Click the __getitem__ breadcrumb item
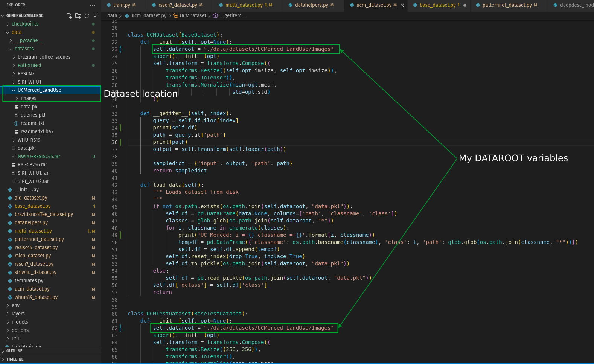This screenshot has height=364, width=594. 230,16
